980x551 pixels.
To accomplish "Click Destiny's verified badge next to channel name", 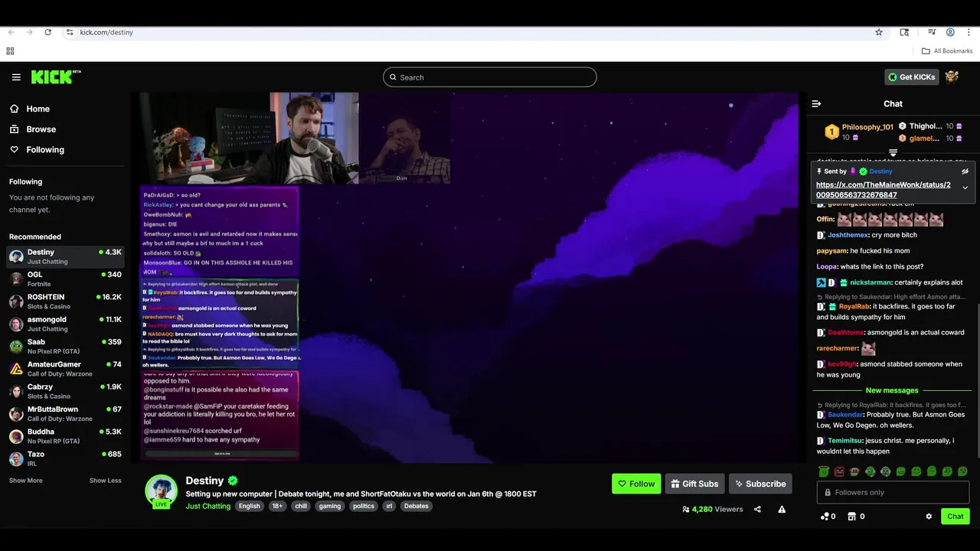I will [233, 481].
